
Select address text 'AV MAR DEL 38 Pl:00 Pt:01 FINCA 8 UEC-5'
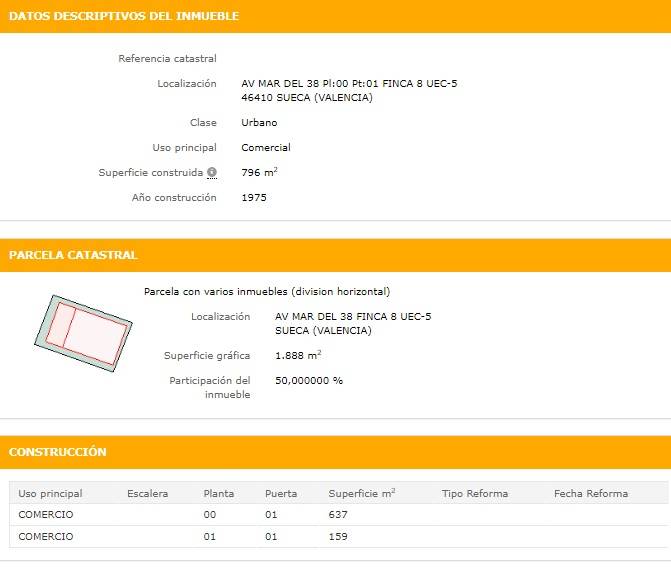pos(349,83)
